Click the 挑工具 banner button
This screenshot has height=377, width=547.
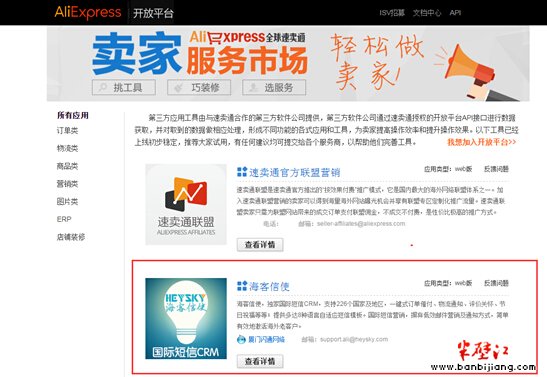tap(124, 87)
